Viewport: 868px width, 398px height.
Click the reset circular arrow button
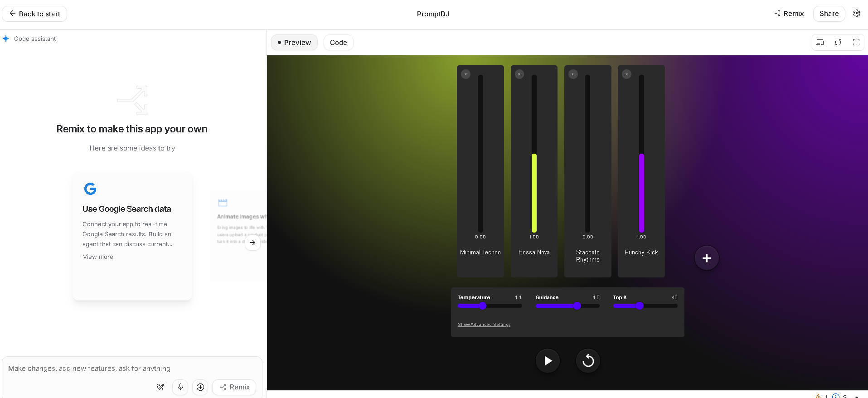(x=588, y=361)
